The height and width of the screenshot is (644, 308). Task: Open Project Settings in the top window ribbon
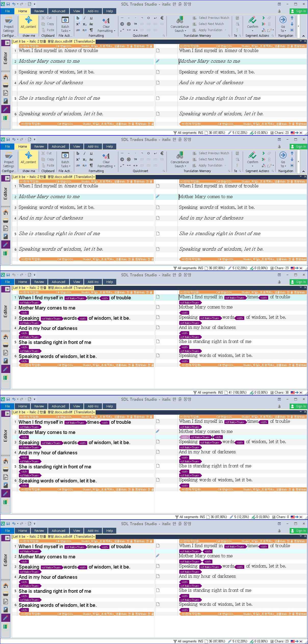tap(9, 24)
